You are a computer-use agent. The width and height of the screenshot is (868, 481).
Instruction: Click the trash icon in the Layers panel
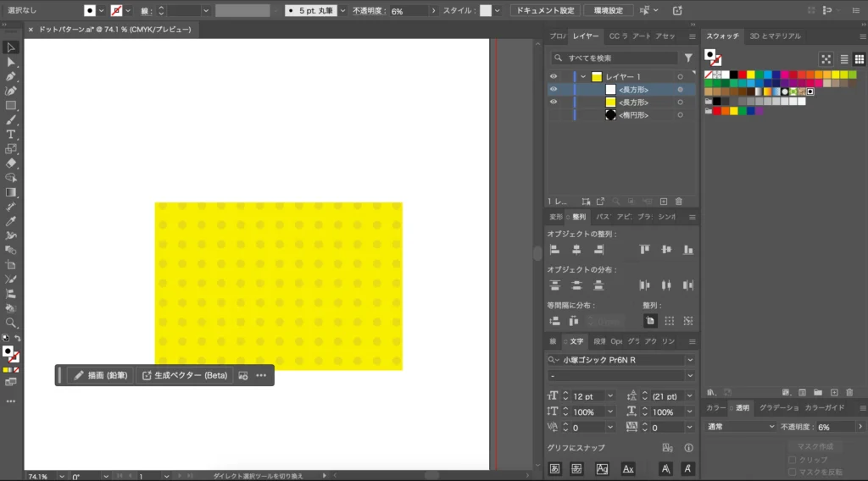[678, 202]
